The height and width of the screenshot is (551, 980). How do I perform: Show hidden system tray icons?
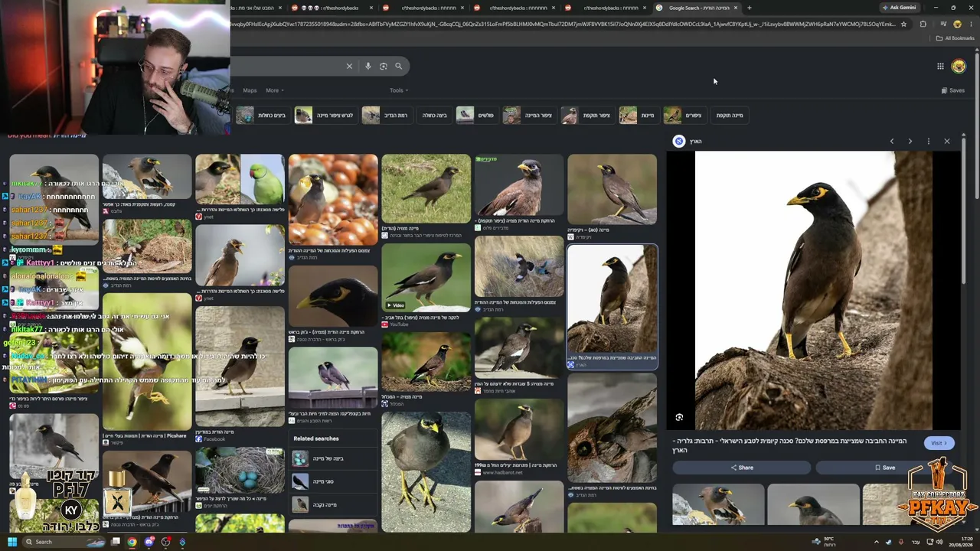click(x=877, y=542)
